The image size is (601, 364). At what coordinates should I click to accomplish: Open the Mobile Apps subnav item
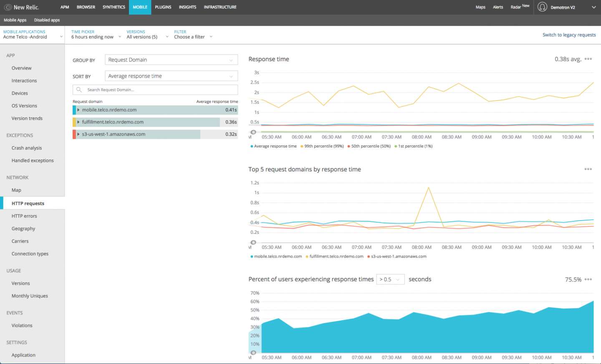15,20
